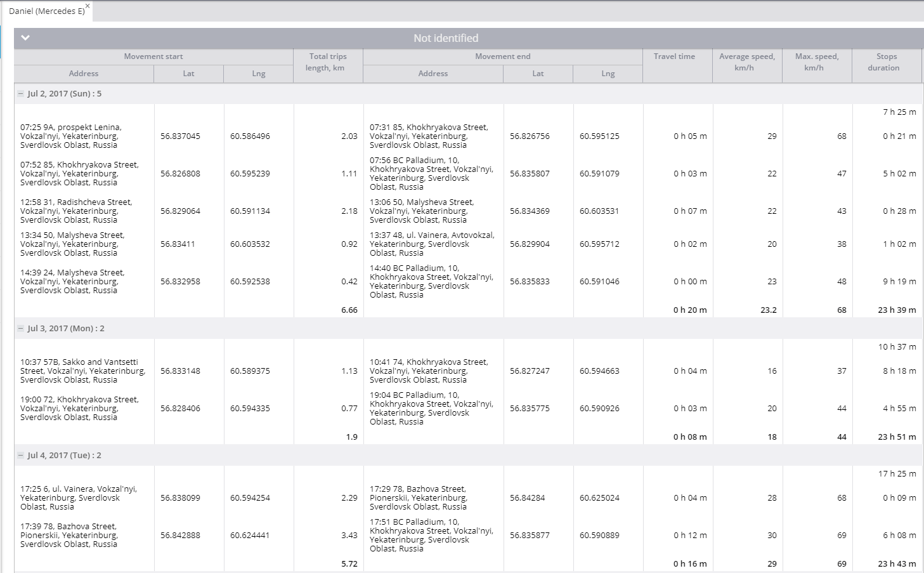Click end longitude value 60.625024
The width and height of the screenshot is (924, 573).
(x=599, y=498)
